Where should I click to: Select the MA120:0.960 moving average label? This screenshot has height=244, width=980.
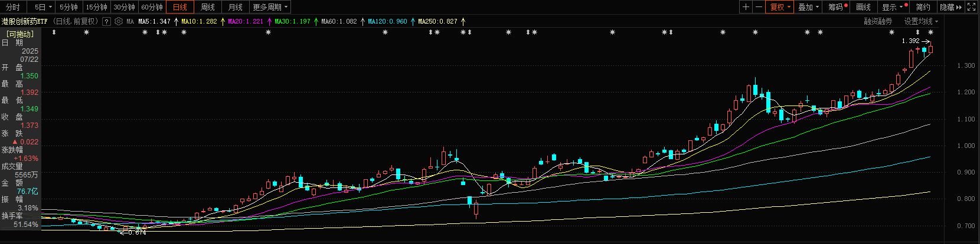(x=387, y=21)
